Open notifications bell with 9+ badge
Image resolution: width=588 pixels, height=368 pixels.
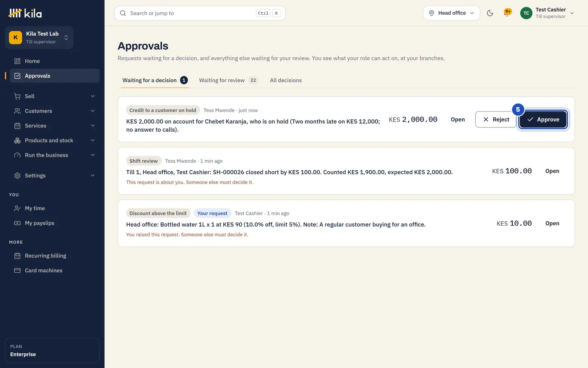[x=507, y=13]
